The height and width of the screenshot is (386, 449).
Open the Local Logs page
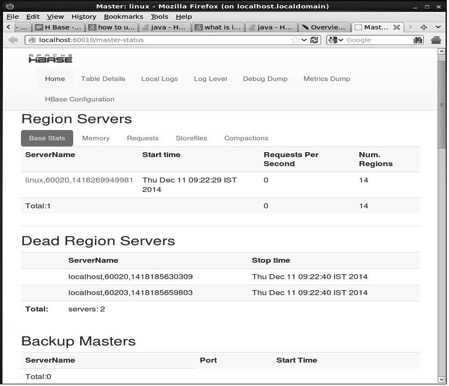[159, 79]
